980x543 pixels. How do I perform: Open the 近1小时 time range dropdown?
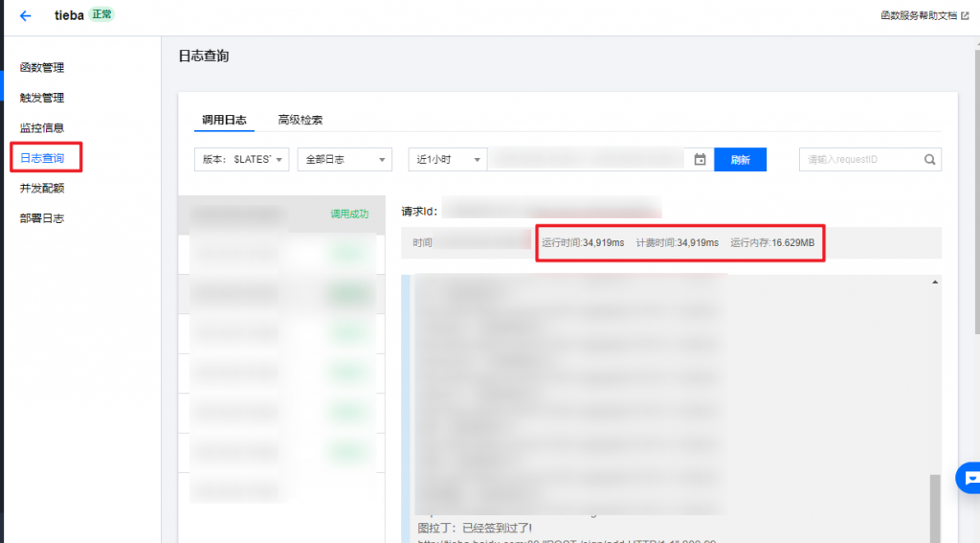[x=448, y=160]
